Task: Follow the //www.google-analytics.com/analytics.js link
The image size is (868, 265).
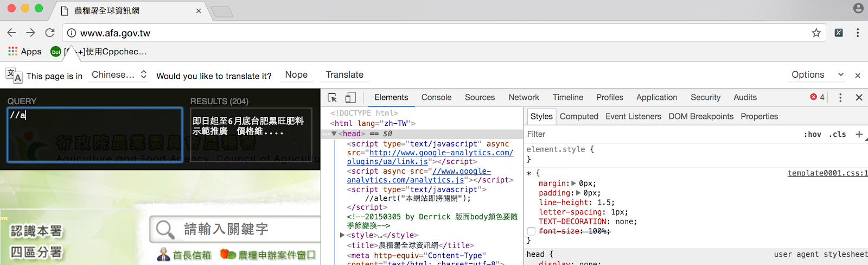Action: coord(418,175)
